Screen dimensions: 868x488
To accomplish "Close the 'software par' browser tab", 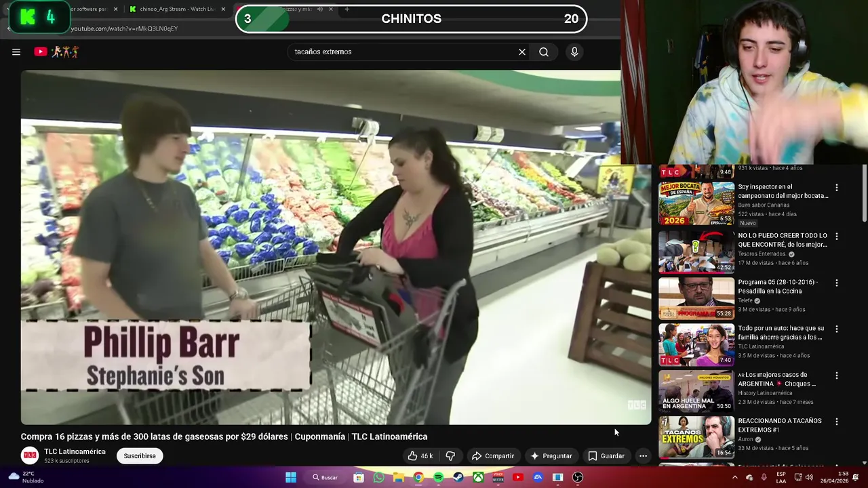I will click(x=115, y=9).
